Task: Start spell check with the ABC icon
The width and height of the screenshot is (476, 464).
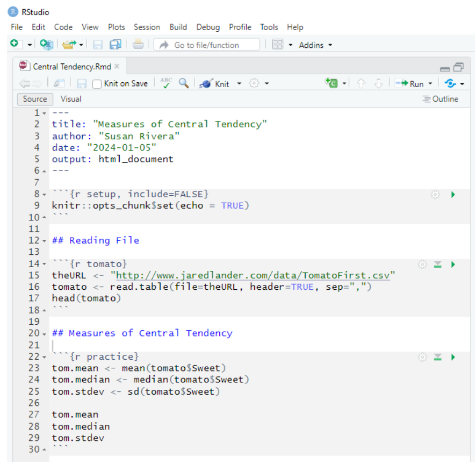Action: coord(165,83)
